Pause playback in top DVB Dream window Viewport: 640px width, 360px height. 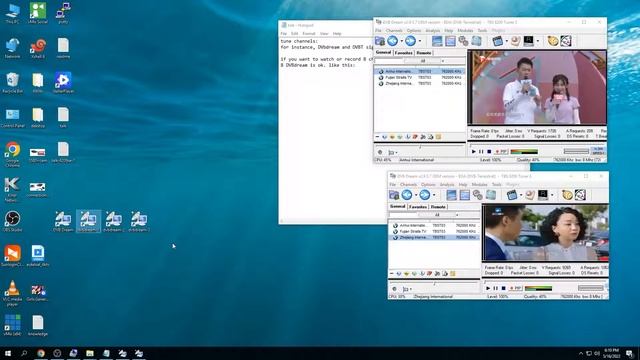(481, 151)
